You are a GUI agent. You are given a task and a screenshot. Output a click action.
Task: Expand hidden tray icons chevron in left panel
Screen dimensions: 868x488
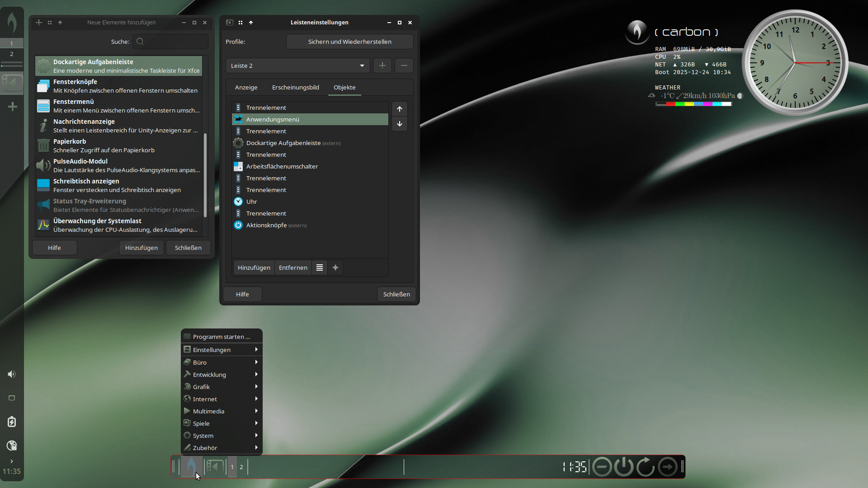point(12,461)
